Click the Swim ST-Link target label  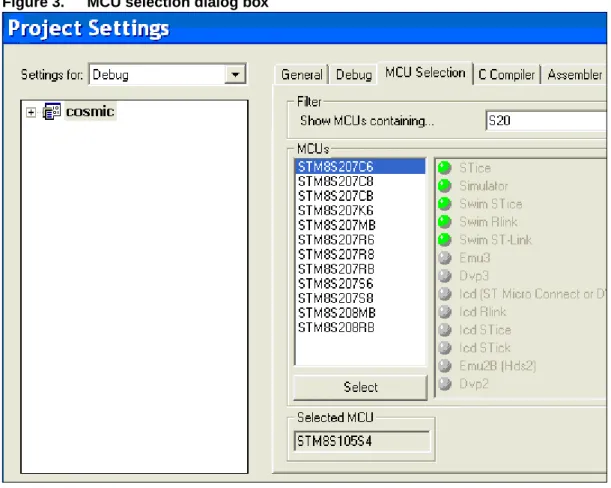tap(495, 240)
